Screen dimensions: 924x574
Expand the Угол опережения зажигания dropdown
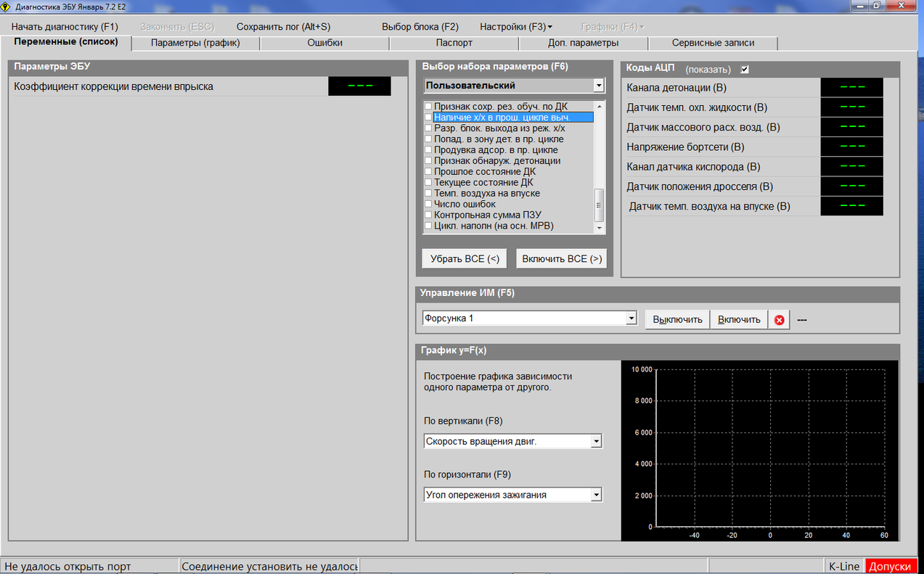[596, 495]
